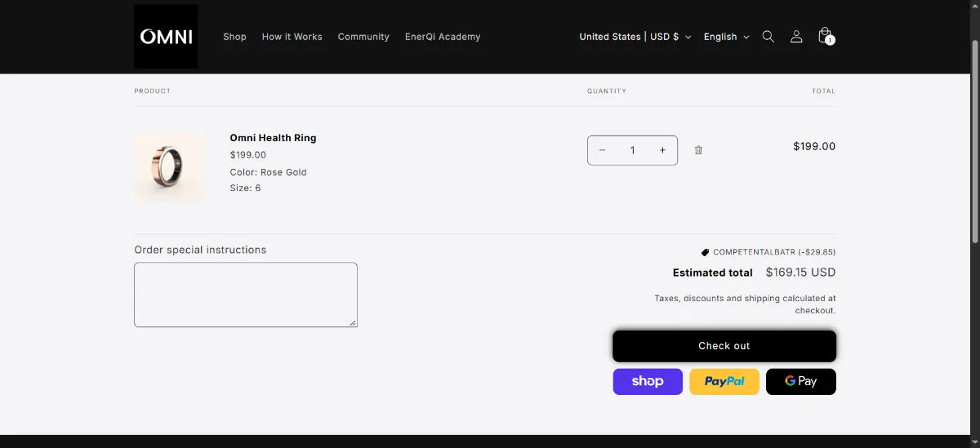Decrease quantity with the minus button

point(603,150)
